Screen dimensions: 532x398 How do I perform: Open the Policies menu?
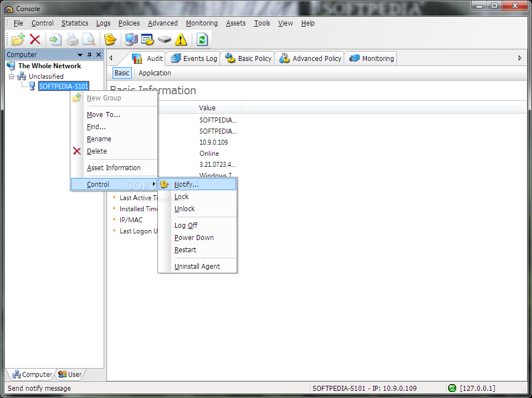[129, 23]
